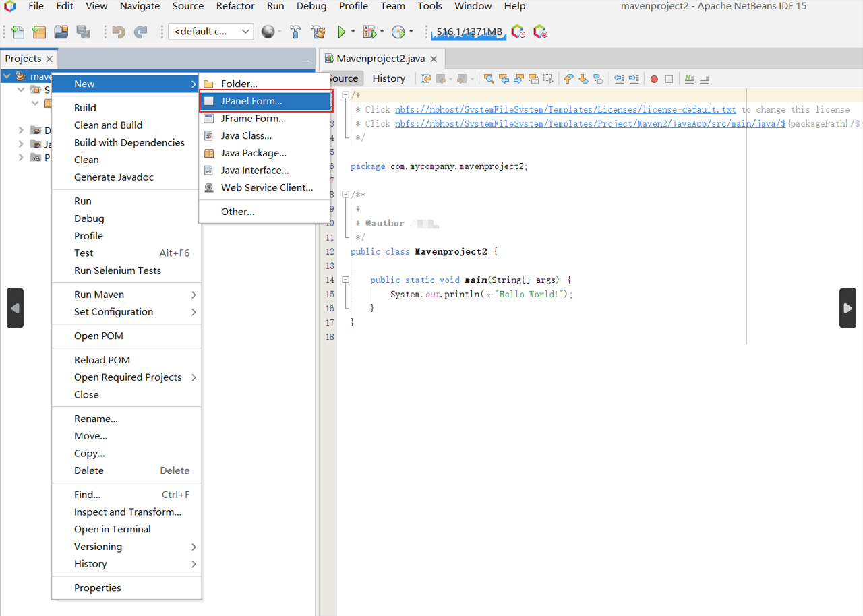Open the Navigate menu
This screenshot has height=616, width=863.
(141, 6)
